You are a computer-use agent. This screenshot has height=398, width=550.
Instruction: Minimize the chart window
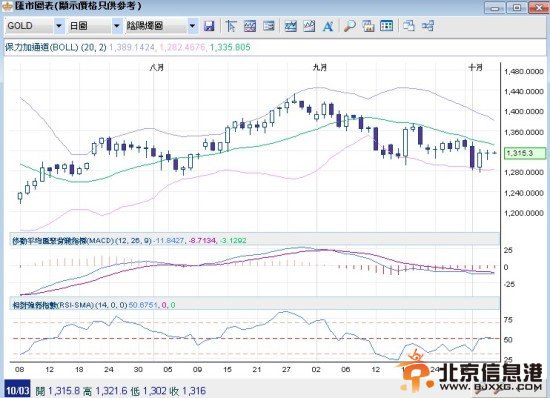click(x=495, y=7)
